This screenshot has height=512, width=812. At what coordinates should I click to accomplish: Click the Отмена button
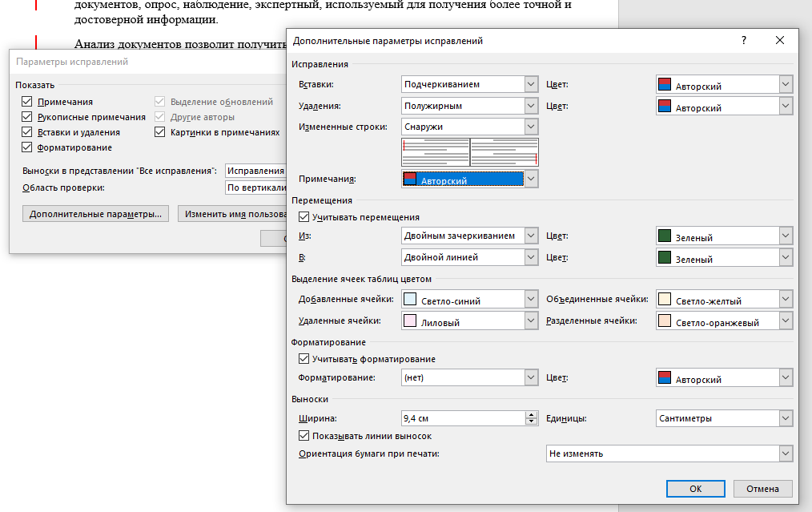point(762,488)
